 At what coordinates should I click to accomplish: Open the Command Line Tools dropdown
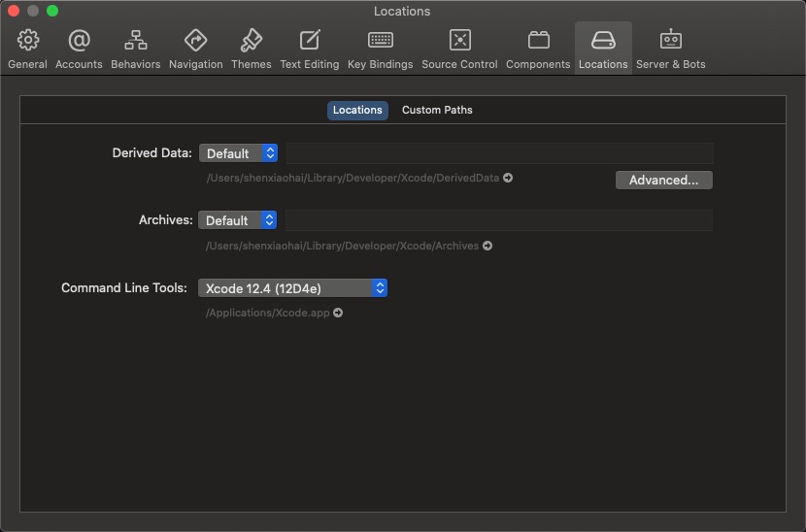[x=292, y=288]
